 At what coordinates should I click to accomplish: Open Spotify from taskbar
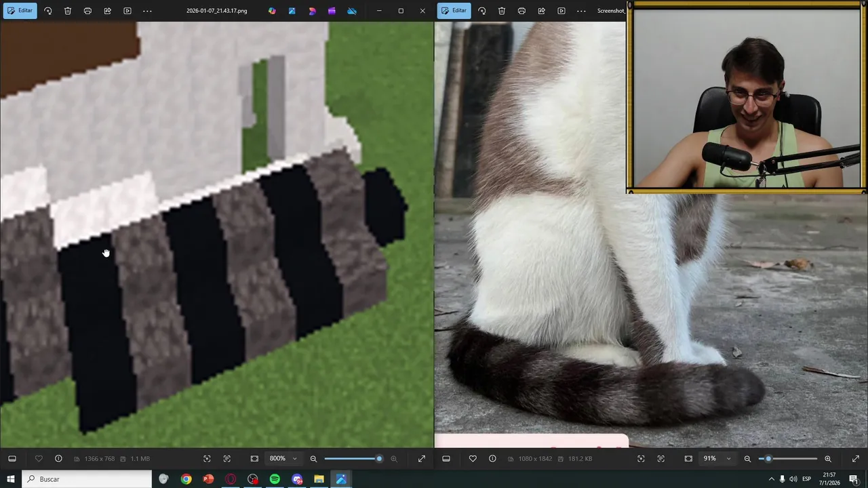tap(275, 479)
